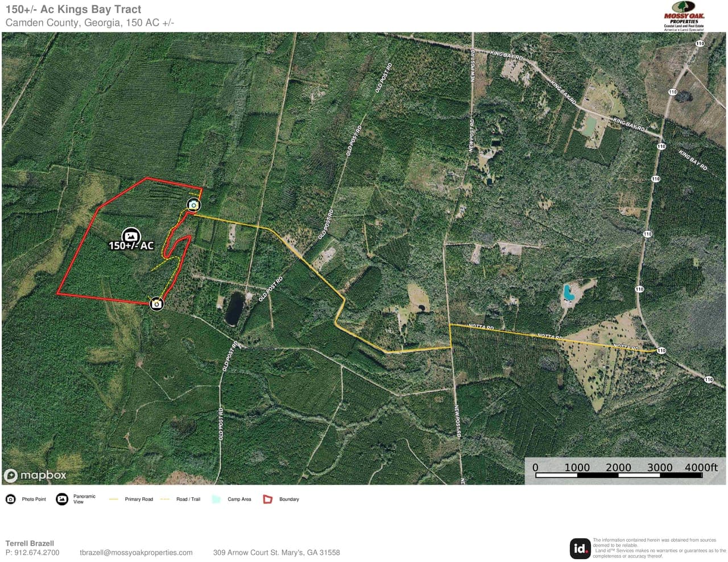The height and width of the screenshot is (562, 728).
Task: Click the Primary Road legend line
Action: click(114, 499)
